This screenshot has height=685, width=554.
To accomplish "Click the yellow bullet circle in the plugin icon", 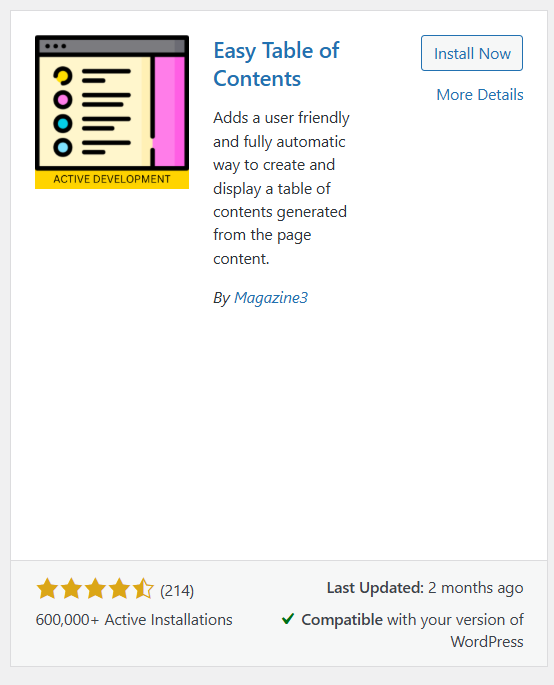I will coord(63,76).
